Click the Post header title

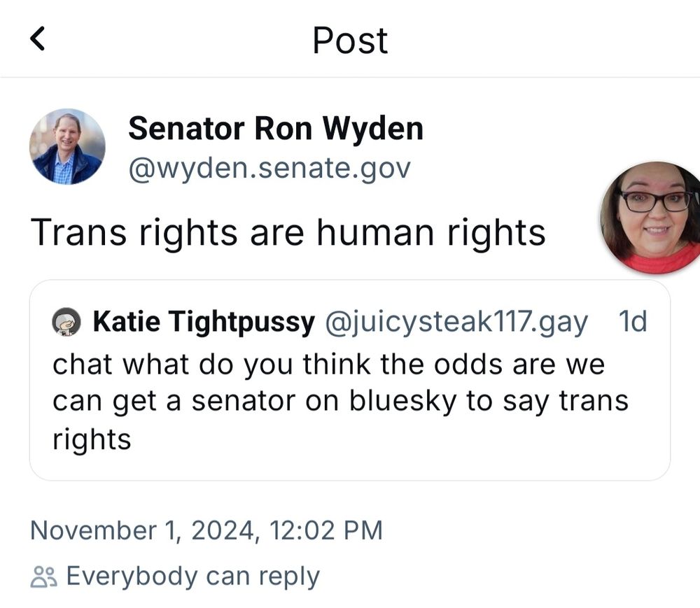[350, 41]
